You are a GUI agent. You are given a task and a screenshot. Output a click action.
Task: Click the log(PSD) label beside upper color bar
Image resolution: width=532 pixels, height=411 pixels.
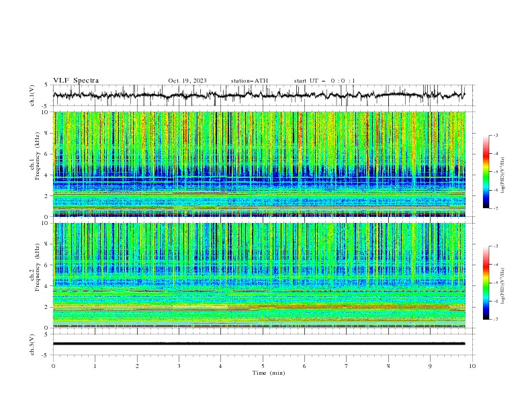tap(502, 175)
